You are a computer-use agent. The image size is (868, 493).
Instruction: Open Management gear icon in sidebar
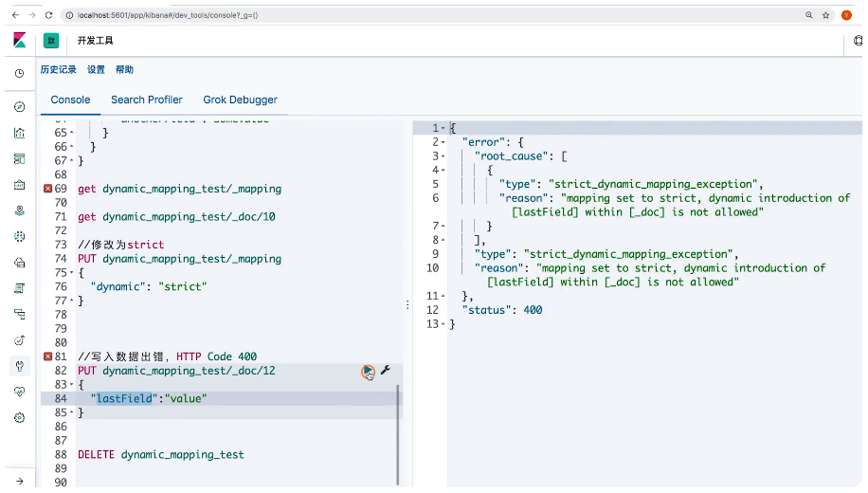pos(19,418)
